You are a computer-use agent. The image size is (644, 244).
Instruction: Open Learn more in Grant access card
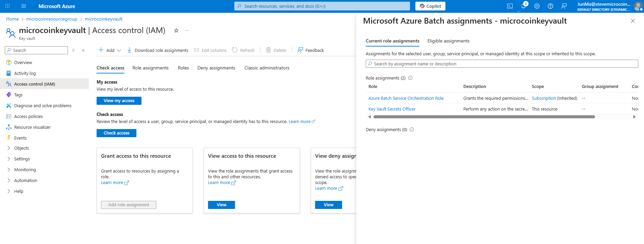(x=115, y=183)
